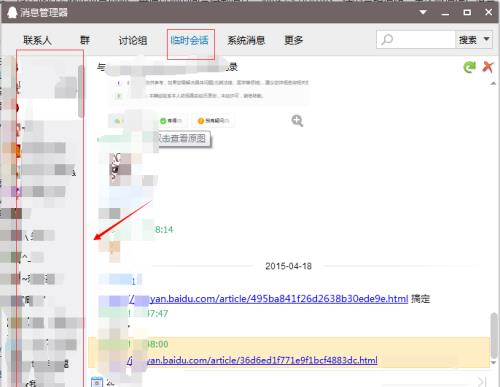Open the 群 tab

coord(85,40)
